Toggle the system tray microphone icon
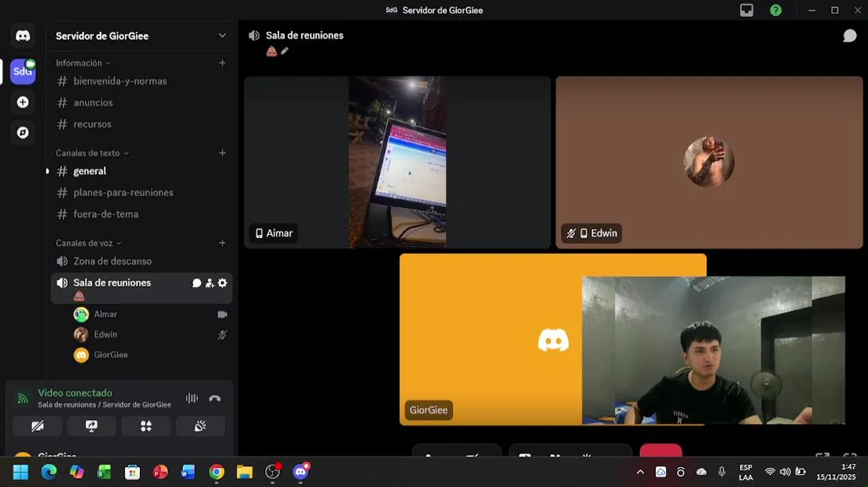This screenshot has width=868, height=487. click(x=722, y=472)
